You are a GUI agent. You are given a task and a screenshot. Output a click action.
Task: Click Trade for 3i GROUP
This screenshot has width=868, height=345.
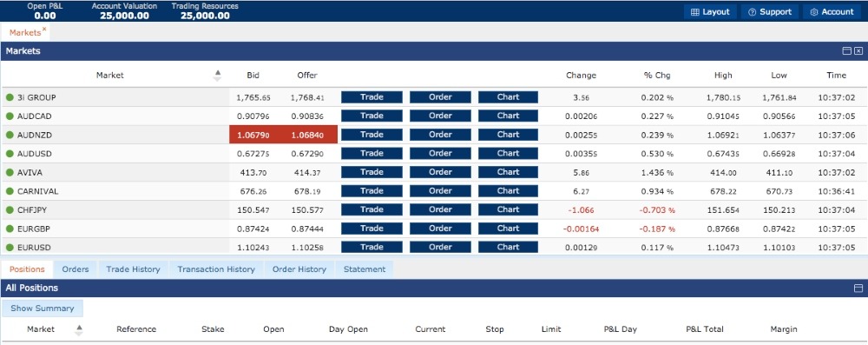372,97
